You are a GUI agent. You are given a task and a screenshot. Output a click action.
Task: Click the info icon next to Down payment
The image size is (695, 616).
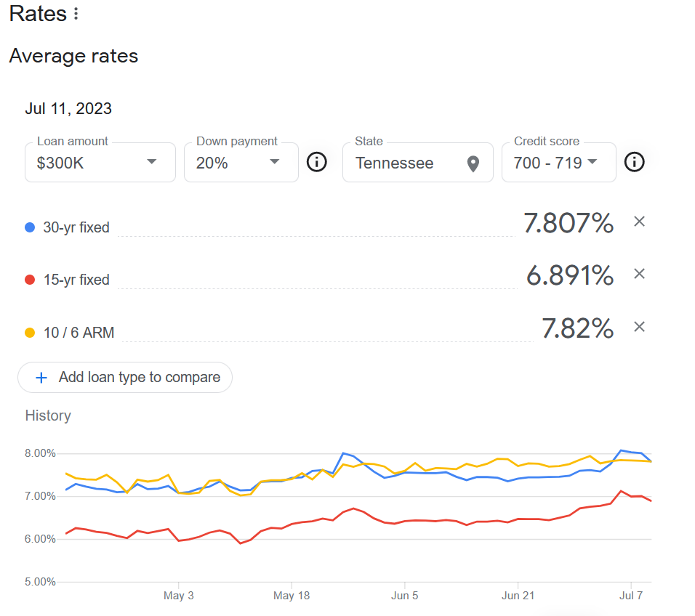[316, 162]
